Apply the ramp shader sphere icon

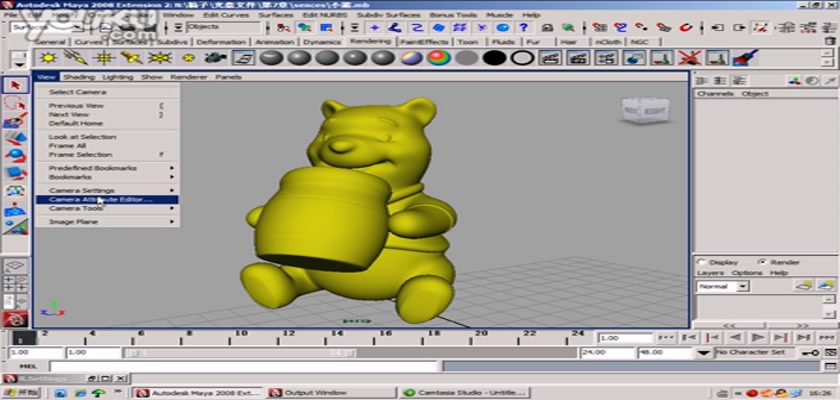pos(411,57)
